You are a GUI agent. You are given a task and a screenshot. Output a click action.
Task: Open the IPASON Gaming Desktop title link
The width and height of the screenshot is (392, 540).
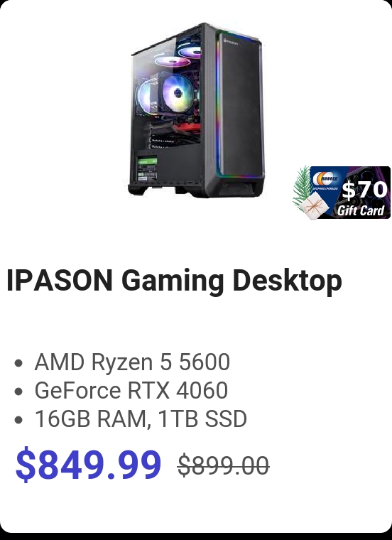pos(174,281)
